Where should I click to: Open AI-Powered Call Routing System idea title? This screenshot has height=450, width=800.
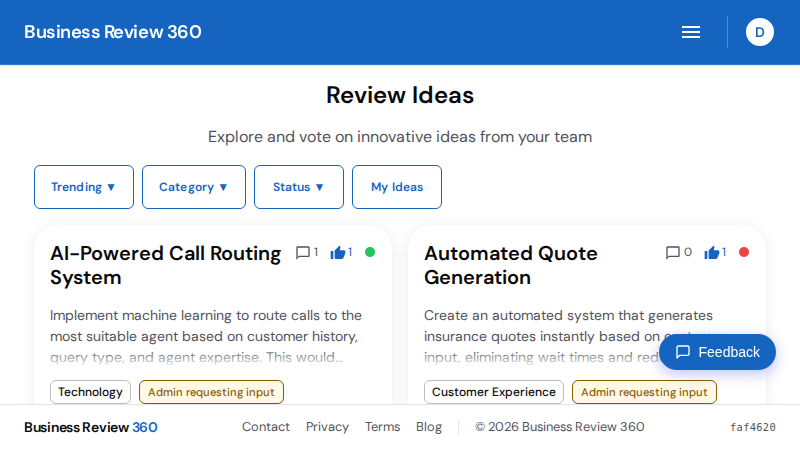[165, 265]
